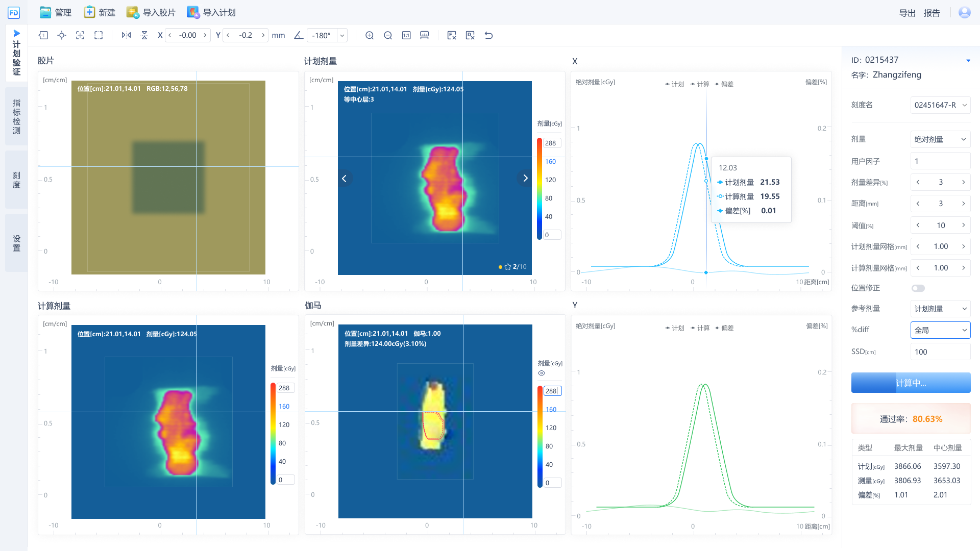This screenshot has height=551, width=980.
Task: Select the flip vertical tool
Action: 144,35
